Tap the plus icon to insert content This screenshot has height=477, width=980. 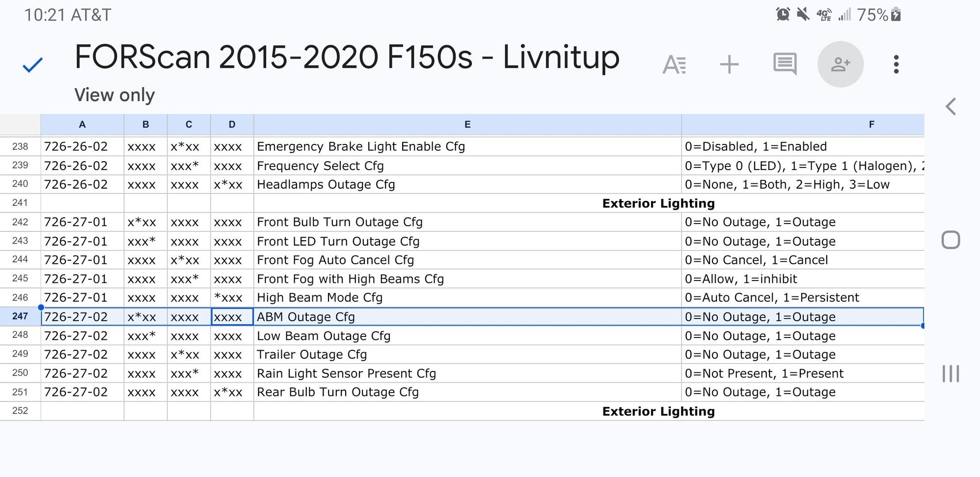pyautogui.click(x=729, y=63)
